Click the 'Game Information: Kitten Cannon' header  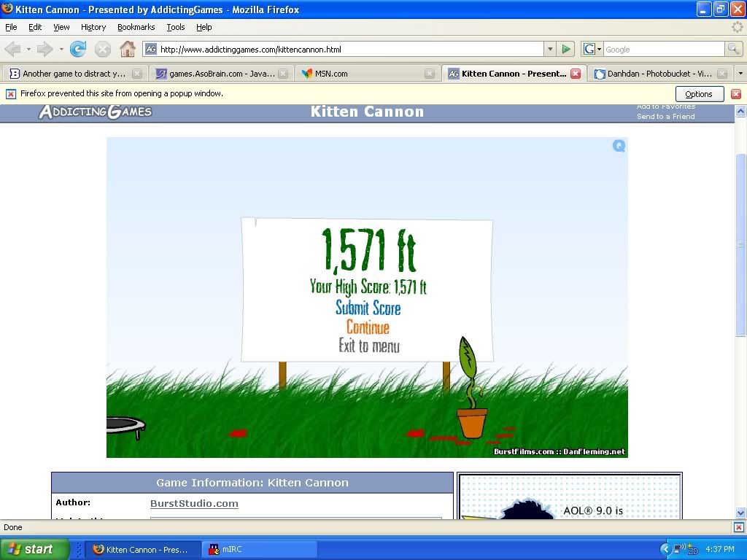tap(252, 483)
